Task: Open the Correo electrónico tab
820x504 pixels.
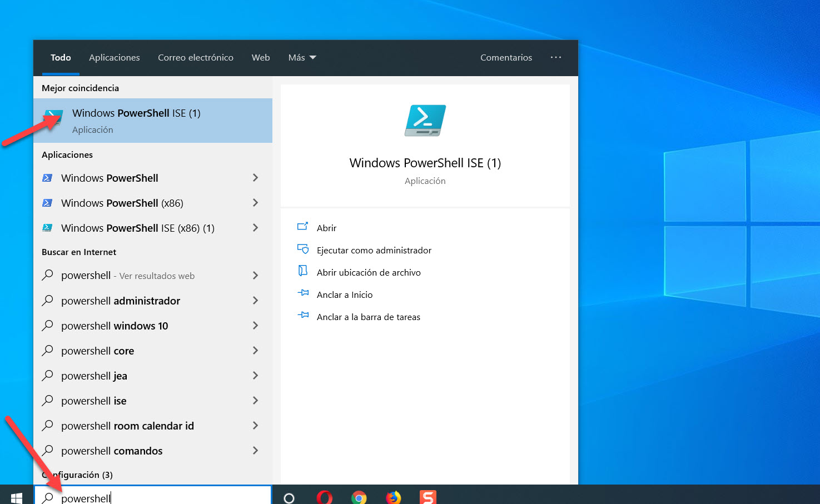Action: [196, 58]
